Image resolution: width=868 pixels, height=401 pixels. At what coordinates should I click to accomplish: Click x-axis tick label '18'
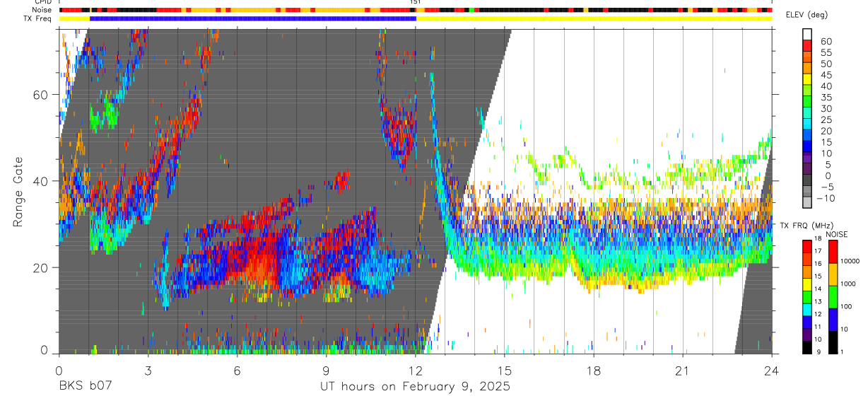[x=594, y=370]
